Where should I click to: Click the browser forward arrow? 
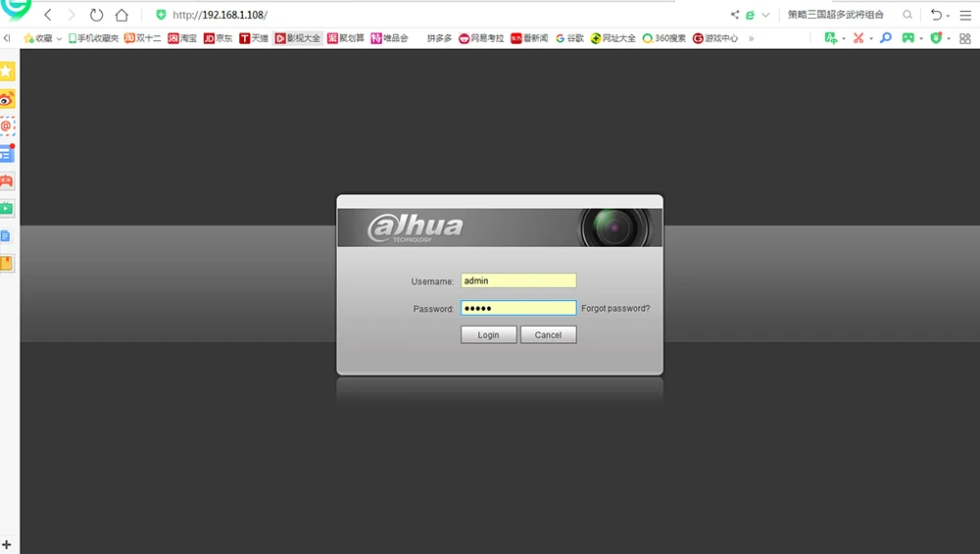pos(72,15)
